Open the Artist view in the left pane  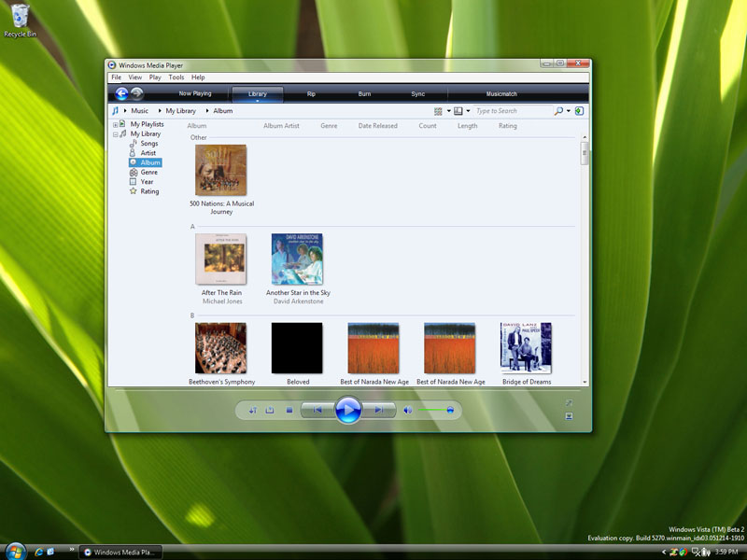pos(147,152)
